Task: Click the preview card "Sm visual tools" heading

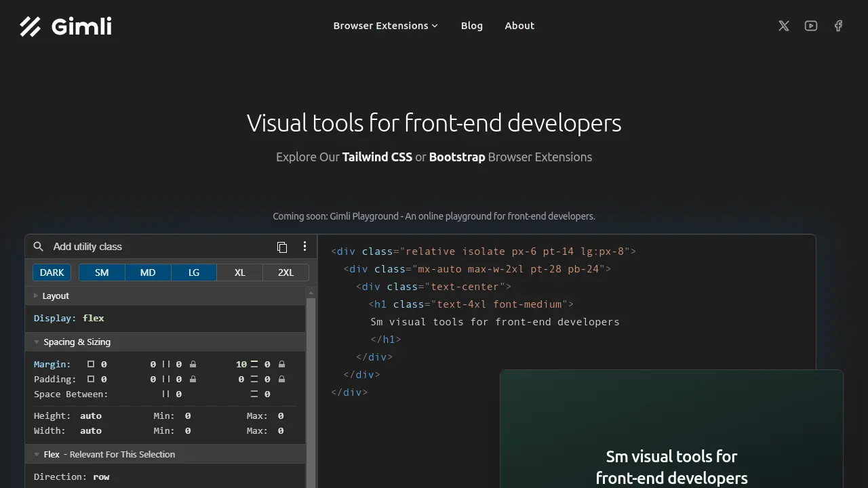Action: 671,467
